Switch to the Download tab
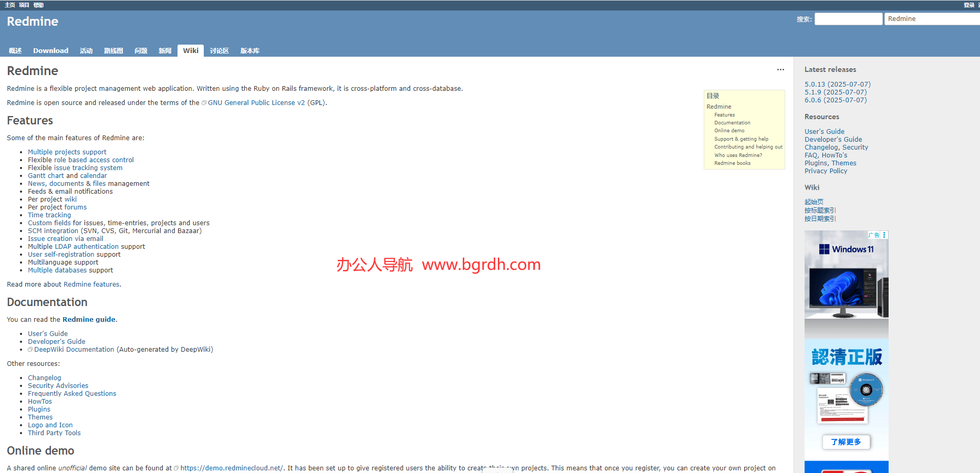 50,51
